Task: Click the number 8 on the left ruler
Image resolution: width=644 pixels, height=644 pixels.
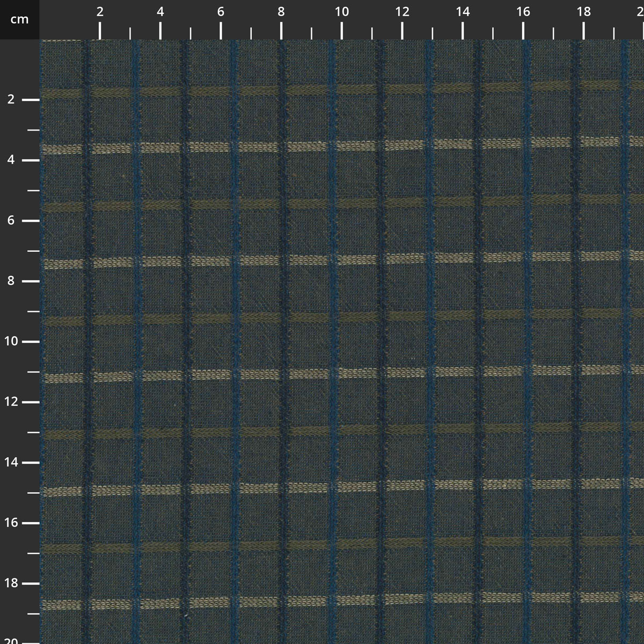Action: click(11, 280)
